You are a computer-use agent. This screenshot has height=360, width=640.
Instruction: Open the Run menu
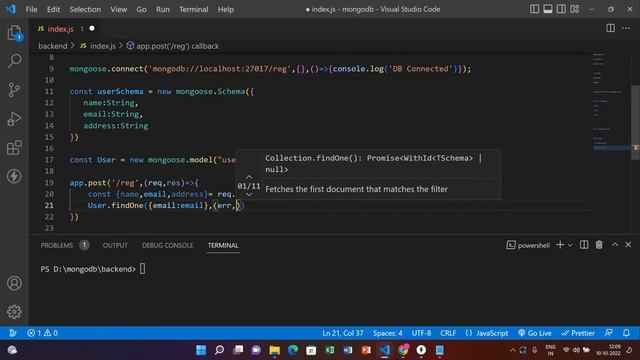tap(162, 9)
